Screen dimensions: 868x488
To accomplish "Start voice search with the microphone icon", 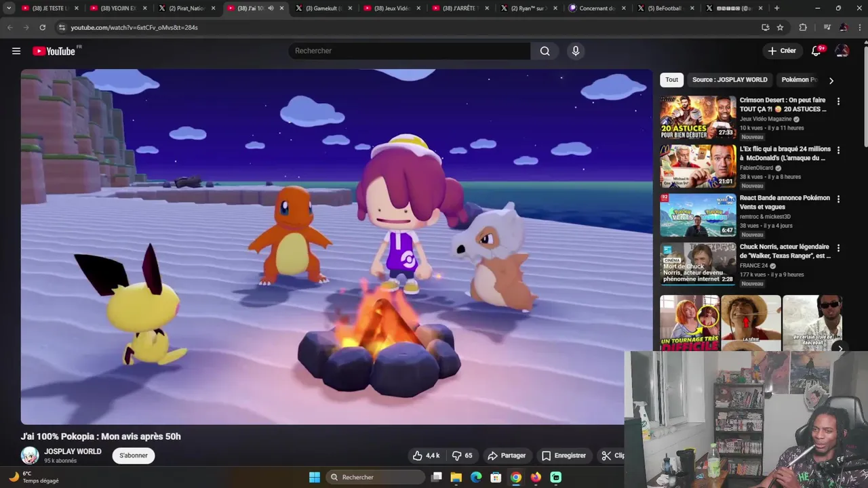I will (576, 51).
